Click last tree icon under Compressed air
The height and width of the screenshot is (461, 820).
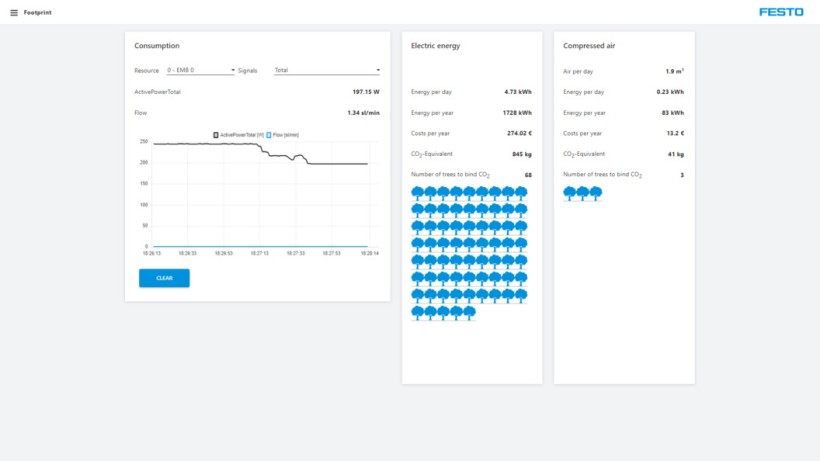coord(596,193)
